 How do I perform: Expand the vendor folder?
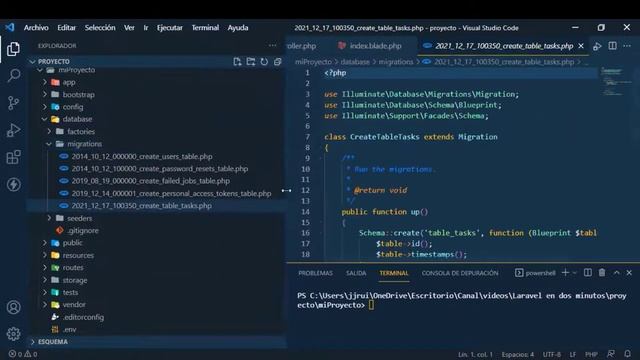(74, 304)
